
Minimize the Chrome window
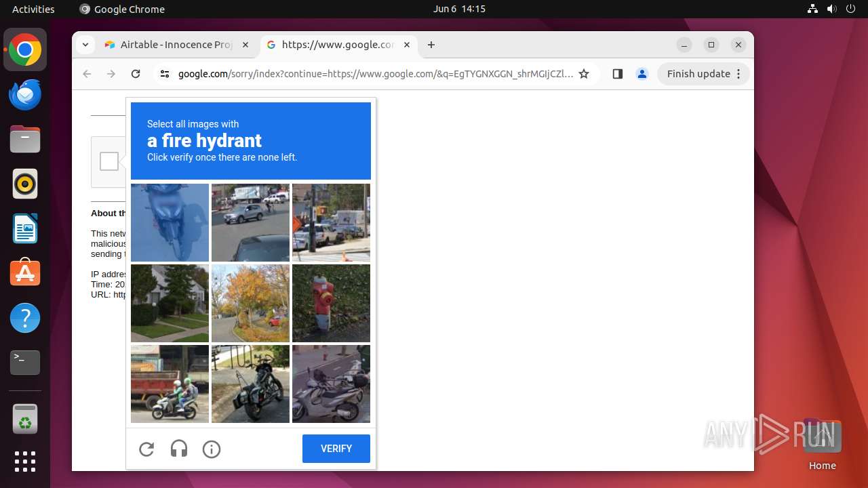click(684, 45)
